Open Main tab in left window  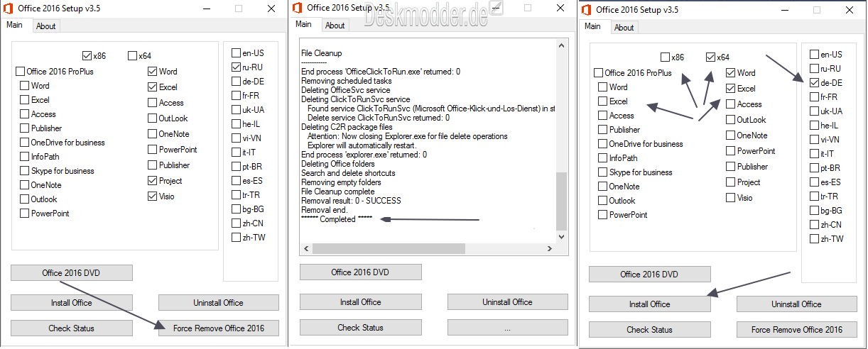(x=15, y=25)
